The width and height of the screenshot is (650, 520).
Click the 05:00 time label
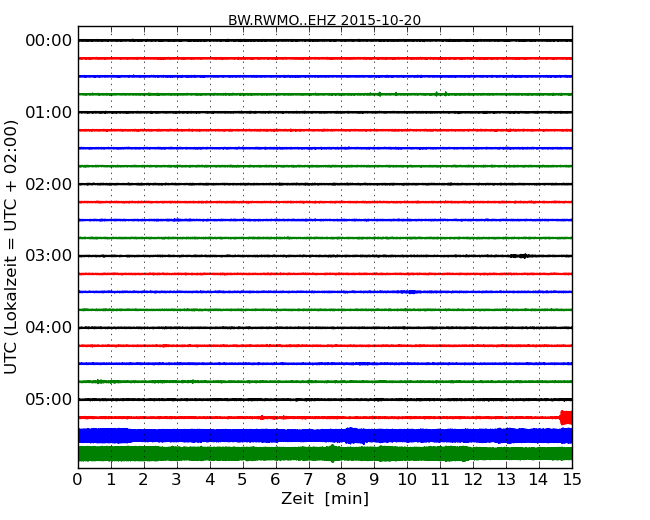point(49,399)
